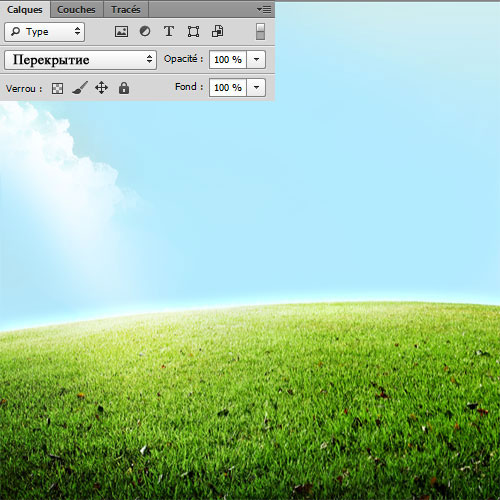The image size is (500, 500).
Task: Open the Tracés tab
Action: coord(126,10)
